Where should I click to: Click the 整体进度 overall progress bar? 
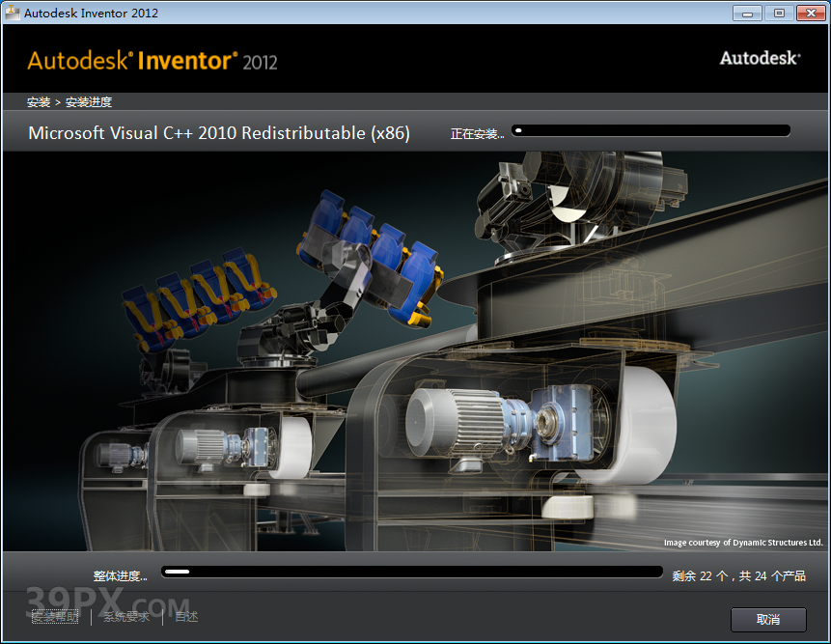[412, 572]
